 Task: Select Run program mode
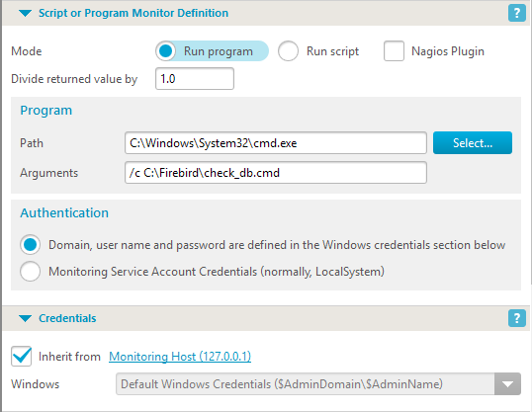(x=166, y=51)
